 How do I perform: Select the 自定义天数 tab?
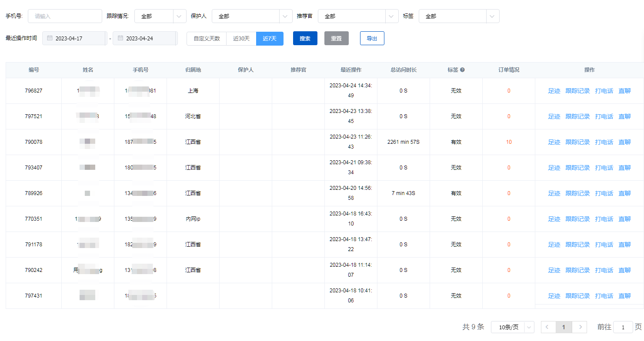click(x=207, y=38)
